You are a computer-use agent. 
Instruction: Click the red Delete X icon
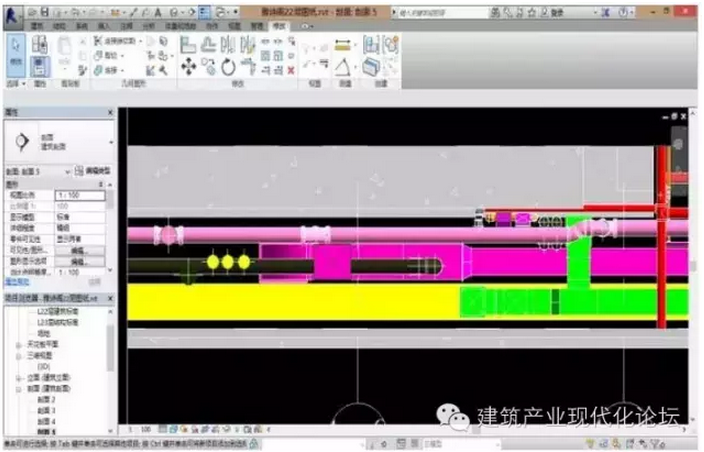[290, 70]
